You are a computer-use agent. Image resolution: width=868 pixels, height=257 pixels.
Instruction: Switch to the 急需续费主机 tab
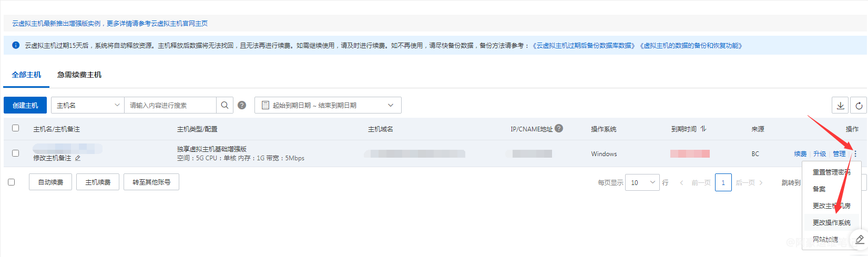tap(79, 75)
